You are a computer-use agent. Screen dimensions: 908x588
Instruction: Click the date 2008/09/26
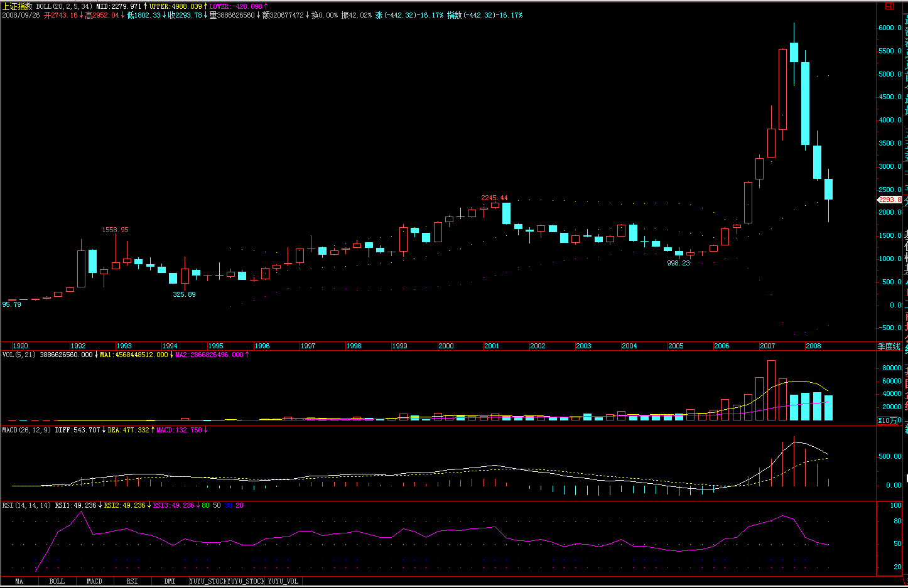tap(21, 15)
